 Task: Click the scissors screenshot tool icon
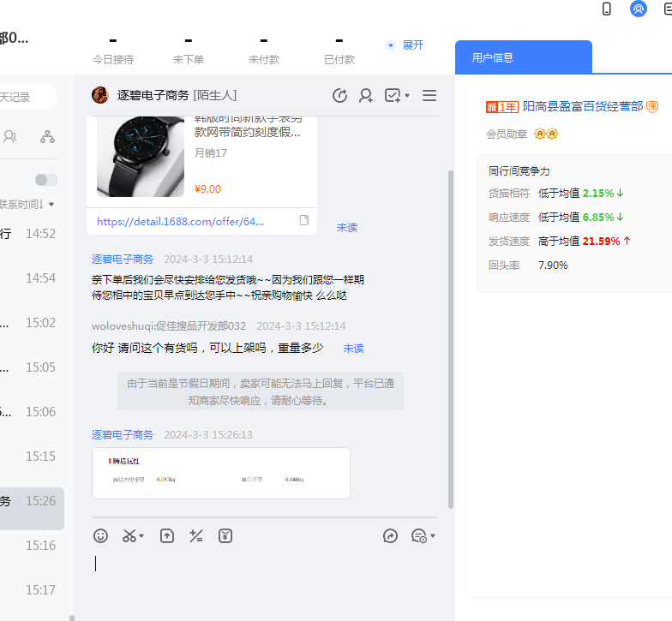click(x=129, y=536)
